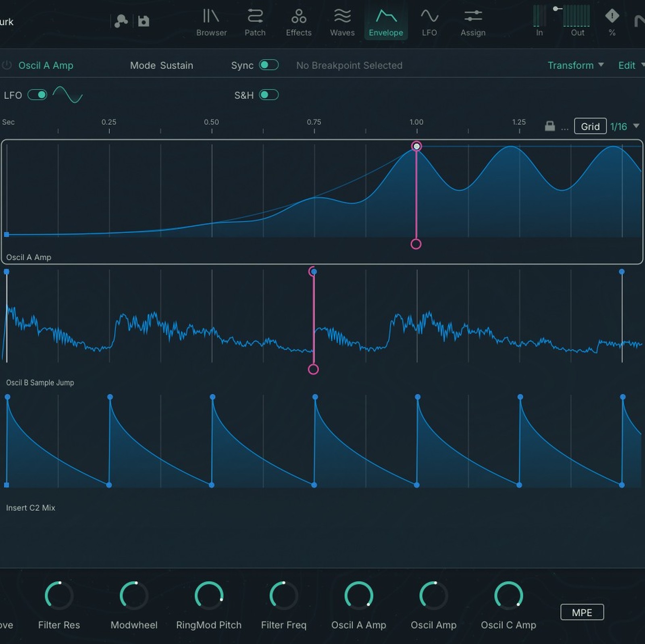
Task: Click the save patch icon
Action: coord(144,20)
